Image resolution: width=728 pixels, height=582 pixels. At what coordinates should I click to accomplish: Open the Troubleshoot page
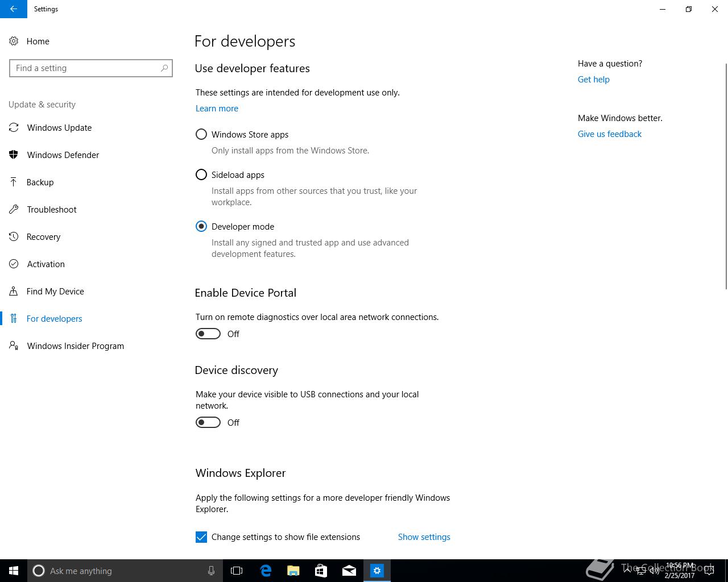[52, 209]
